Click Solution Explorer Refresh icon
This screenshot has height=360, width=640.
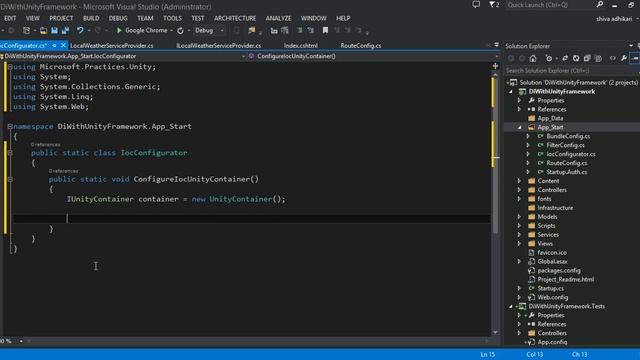[x=576, y=58]
